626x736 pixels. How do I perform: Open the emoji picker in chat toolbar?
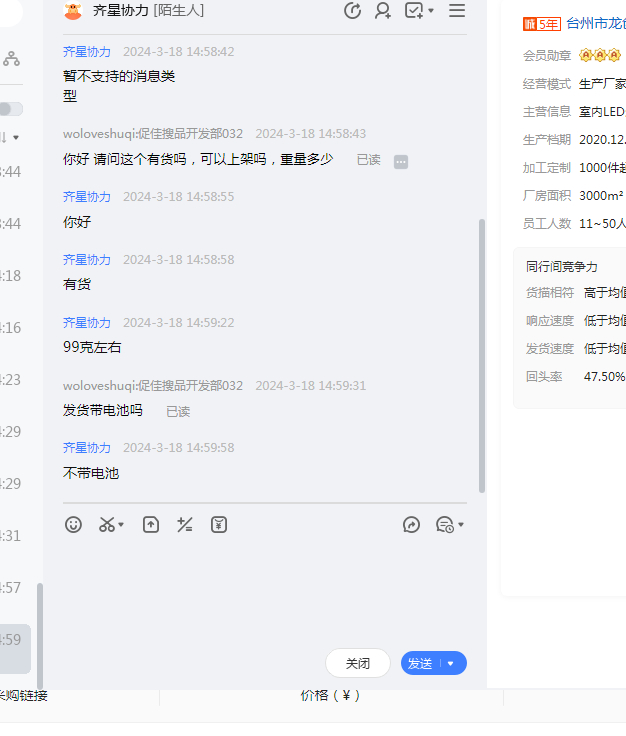tap(73, 524)
